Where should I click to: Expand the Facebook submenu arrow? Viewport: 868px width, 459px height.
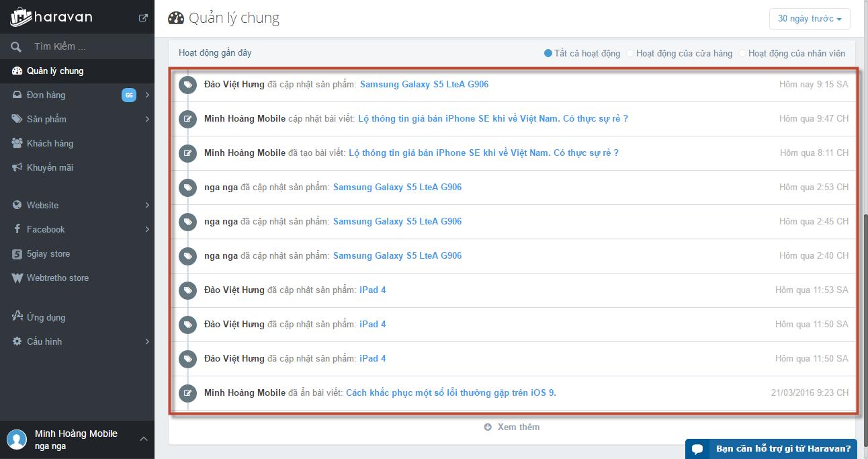[147, 229]
